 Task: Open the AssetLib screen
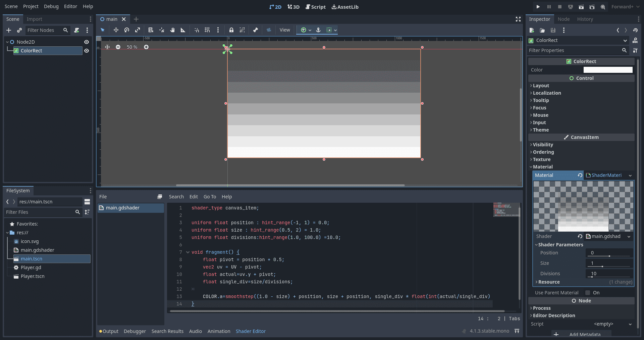(x=345, y=7)
